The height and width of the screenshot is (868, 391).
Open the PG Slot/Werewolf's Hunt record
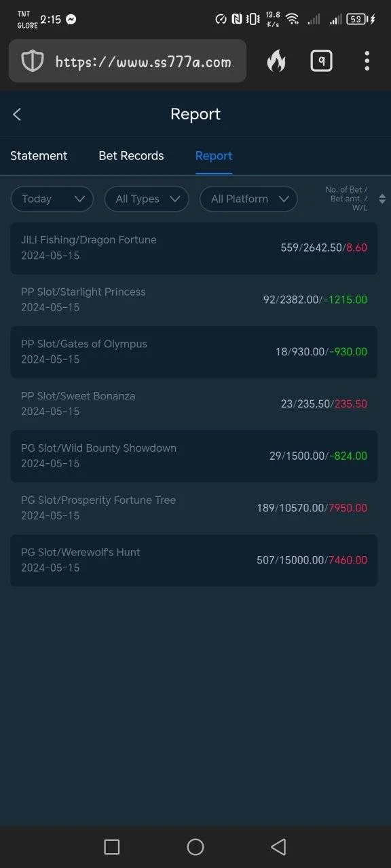pos(194,560)
